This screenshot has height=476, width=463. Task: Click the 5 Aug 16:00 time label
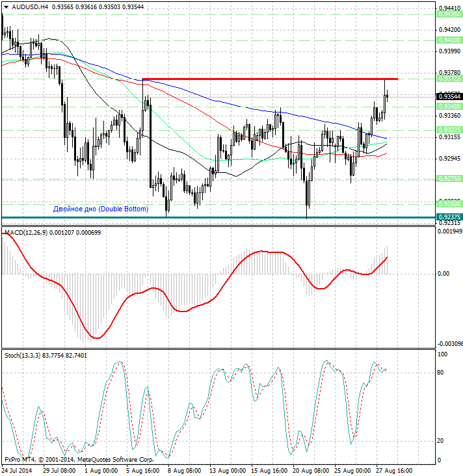pos(143,471)
